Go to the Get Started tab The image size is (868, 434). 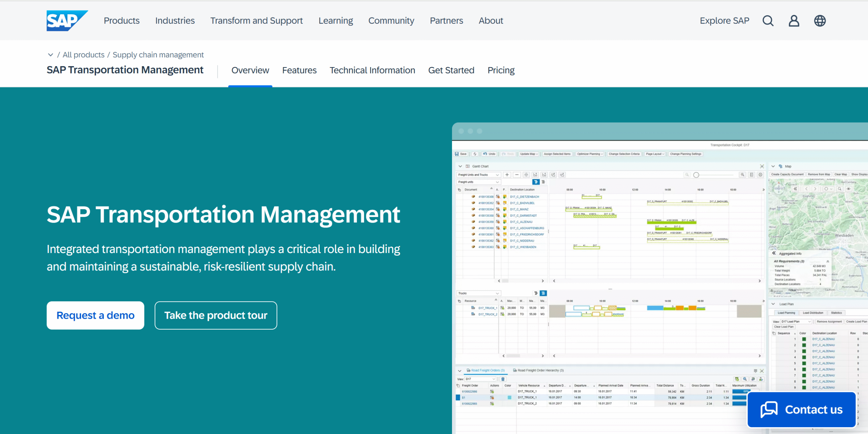[451, 70]
